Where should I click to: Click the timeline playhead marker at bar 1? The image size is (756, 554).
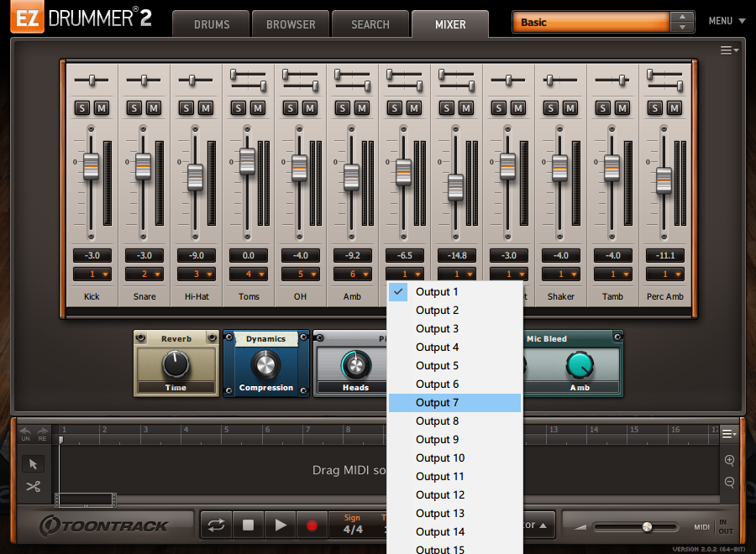(x=60, y=439)
